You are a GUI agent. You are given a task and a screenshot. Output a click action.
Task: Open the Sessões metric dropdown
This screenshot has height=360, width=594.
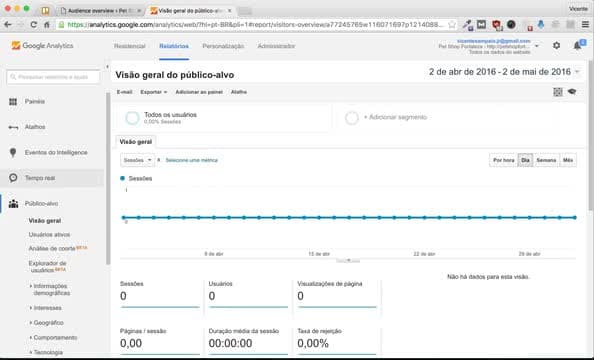137,160
